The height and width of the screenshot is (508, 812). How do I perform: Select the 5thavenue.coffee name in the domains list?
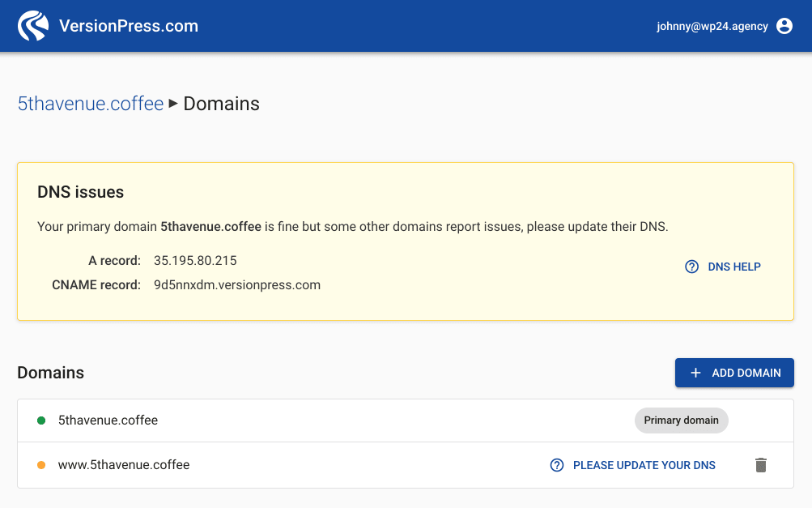click(x=108, y=420)
